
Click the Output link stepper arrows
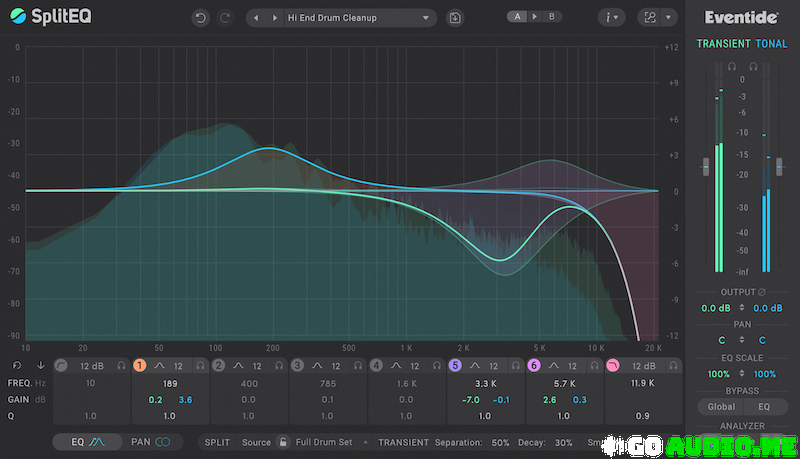pos(742,308)
